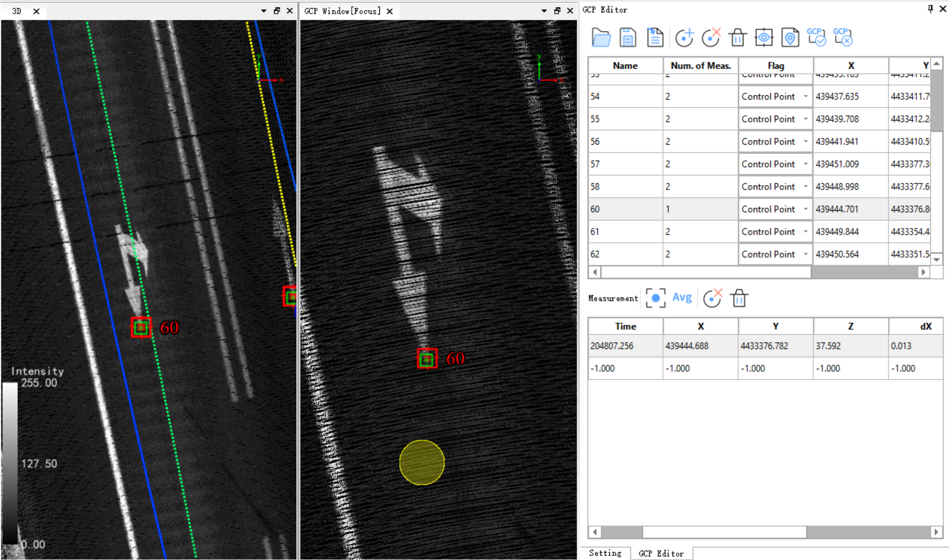Open Flag dropdown for row 54
Viewport: 949px width, 560px height.
(805, 96)
